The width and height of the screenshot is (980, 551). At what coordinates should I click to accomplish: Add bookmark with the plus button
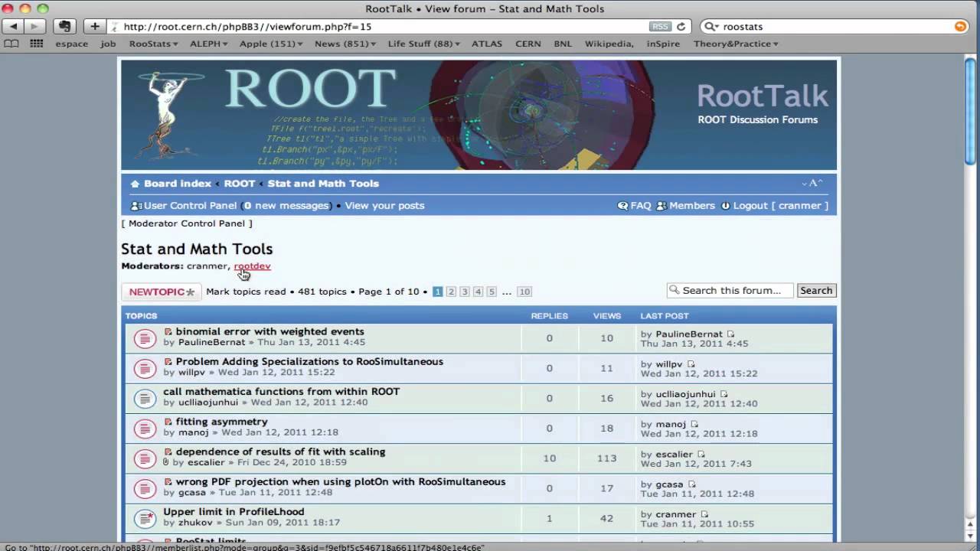tap(95, 26)
